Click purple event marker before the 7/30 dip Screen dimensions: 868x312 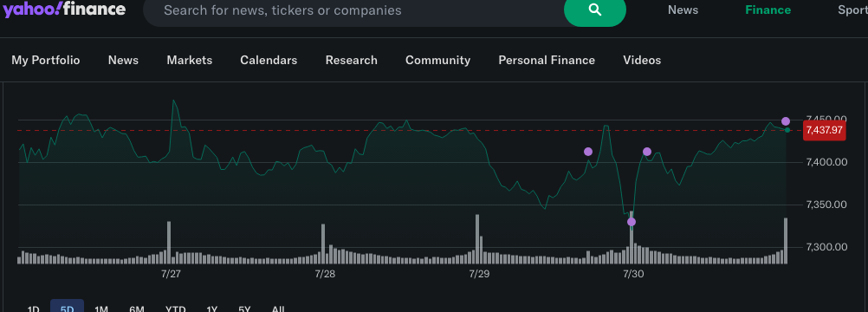pyautogui.click(x=588, y=152)
